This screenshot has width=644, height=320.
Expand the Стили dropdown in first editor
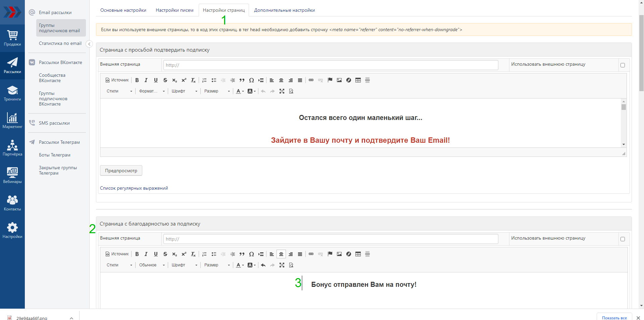pyautogui.click(x=119, y=91)
